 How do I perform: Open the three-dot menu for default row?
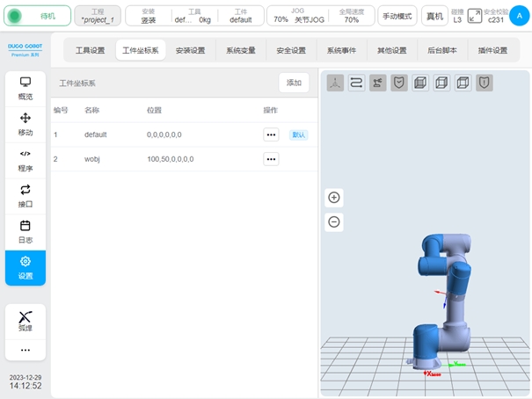(x=271, y=134)
